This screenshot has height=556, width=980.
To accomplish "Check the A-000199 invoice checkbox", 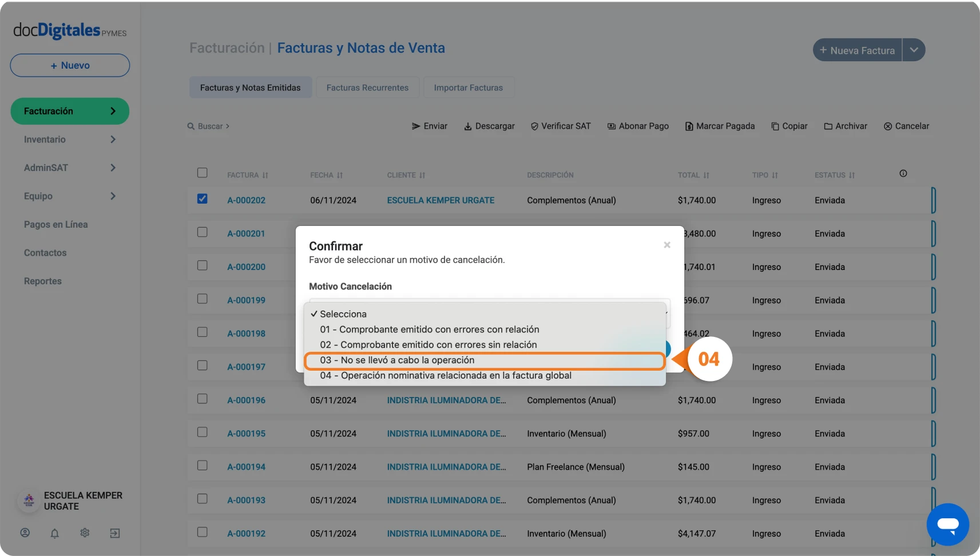I will click(x=203, y=299).
